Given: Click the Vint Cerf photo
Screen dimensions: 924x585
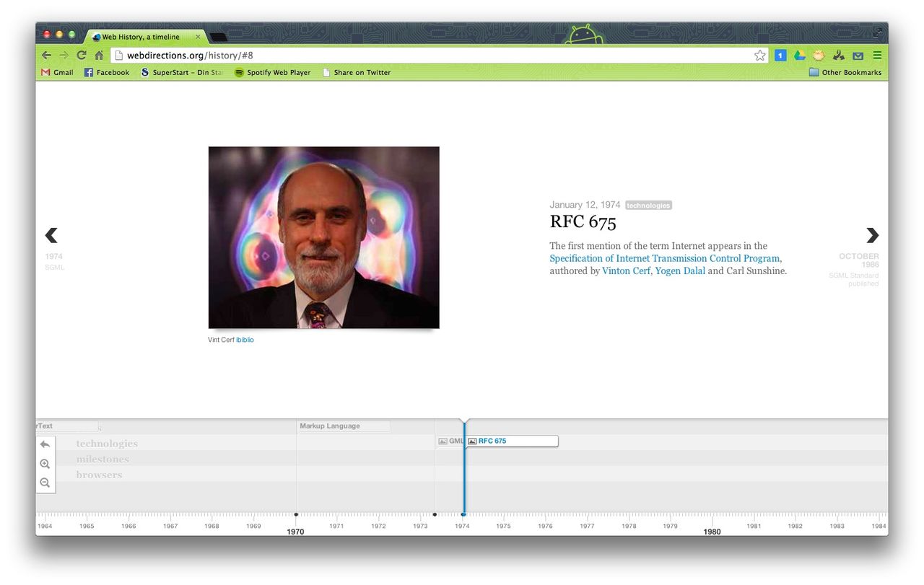Looking at the screenshot, I should coord(323,237).
